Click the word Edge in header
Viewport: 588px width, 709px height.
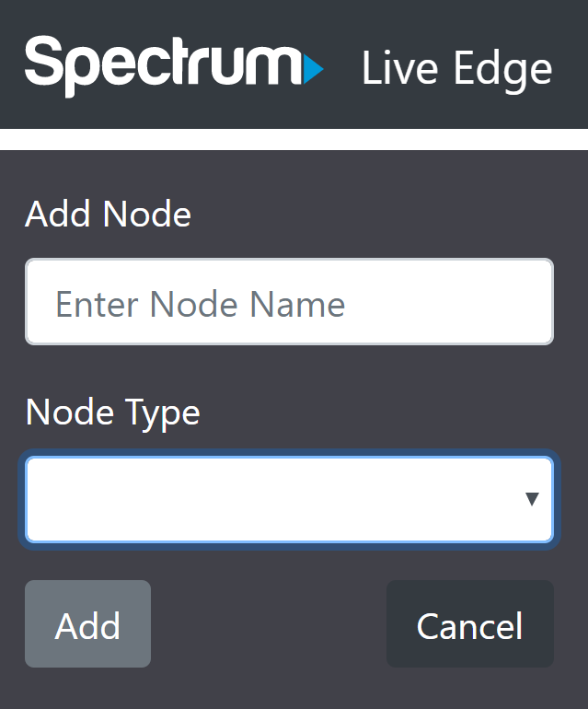pyautogui.click(x=502, y=70)
